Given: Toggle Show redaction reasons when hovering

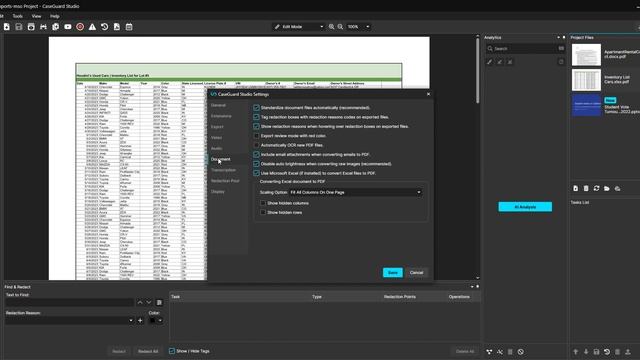Looking at the screenshot, I should click(x=256, y=127).
